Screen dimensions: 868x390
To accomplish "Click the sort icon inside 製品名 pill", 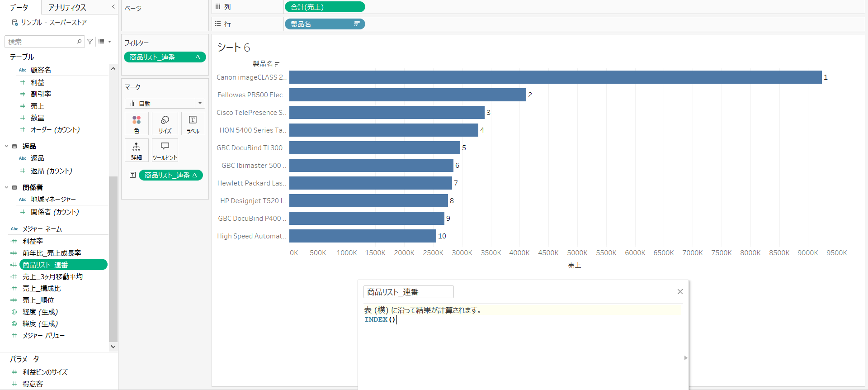I will click(357, 24).
